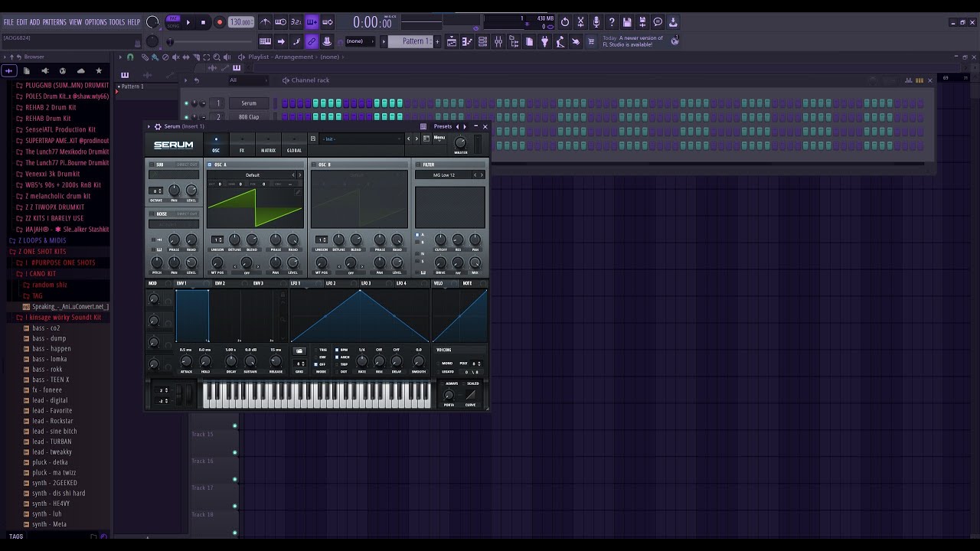The image size is (980, 551).
Task: Click the link chain icon in toolbar
Action: tap(312, 41)
